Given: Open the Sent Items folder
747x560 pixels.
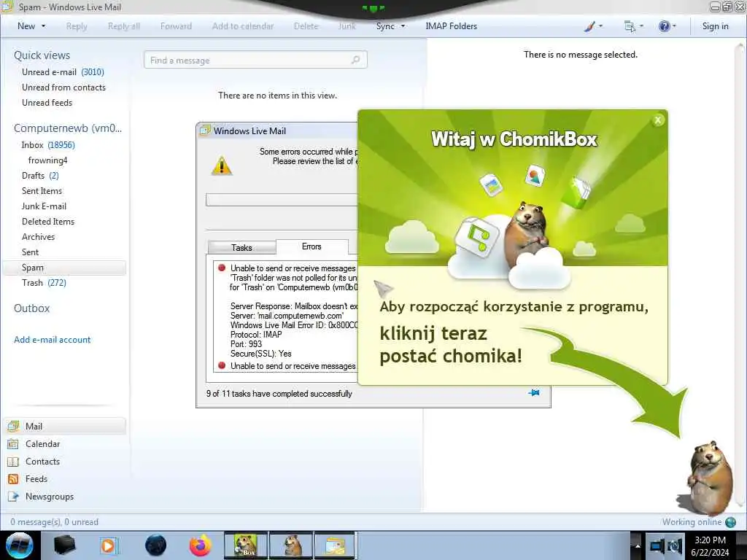Looking at the screenshot, I should [x=42, y=190].
